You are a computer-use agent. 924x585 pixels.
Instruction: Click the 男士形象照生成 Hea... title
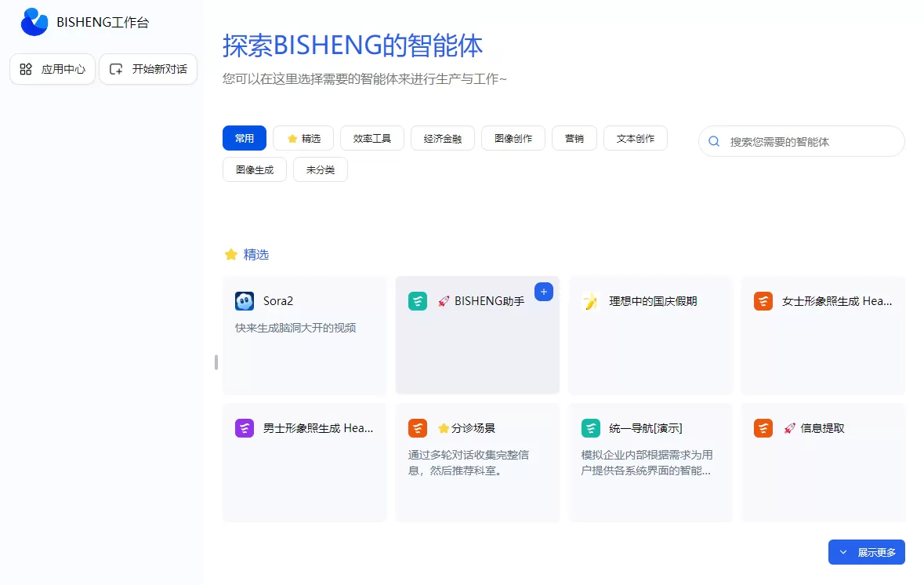tap(318, 428)
